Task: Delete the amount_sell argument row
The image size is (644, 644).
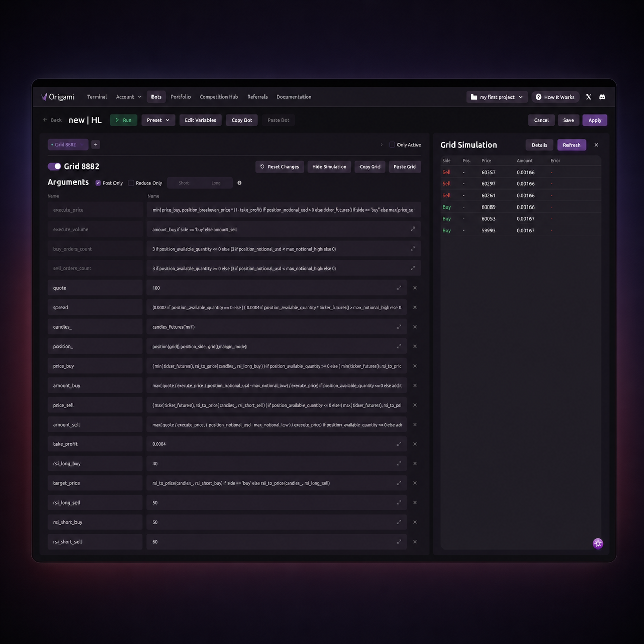Action: (x=415, y=425)
